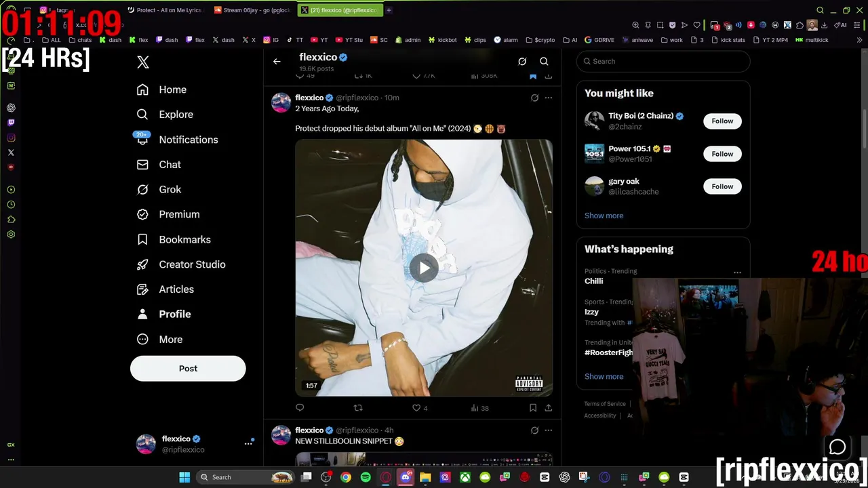Like the Protect album post
This screenshot has width=868, height=488.
point(420,408)
